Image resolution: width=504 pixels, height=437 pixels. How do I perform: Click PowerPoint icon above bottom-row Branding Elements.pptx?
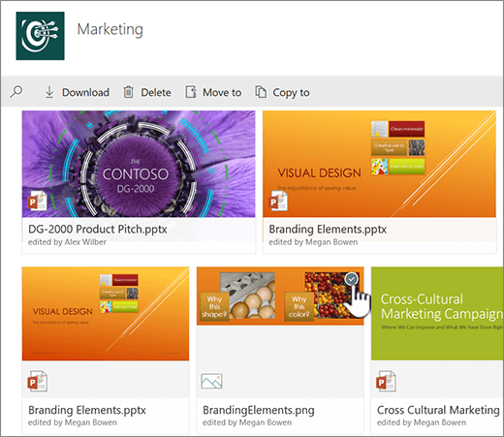38,382
